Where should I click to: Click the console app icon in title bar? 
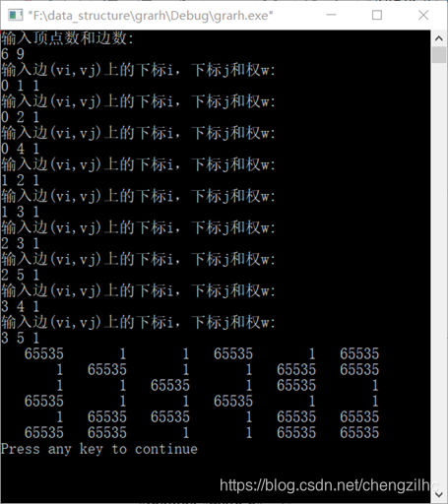click(16, 15)
